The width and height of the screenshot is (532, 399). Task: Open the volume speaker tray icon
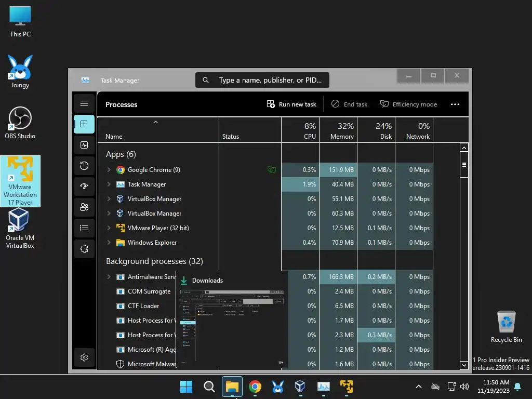[x=464, y=387]
